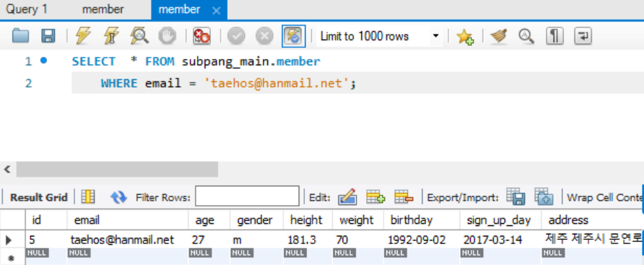Select the sign_up_day cell 2017-03-14
Screen dimensions: 644x265
pos(501,239)
